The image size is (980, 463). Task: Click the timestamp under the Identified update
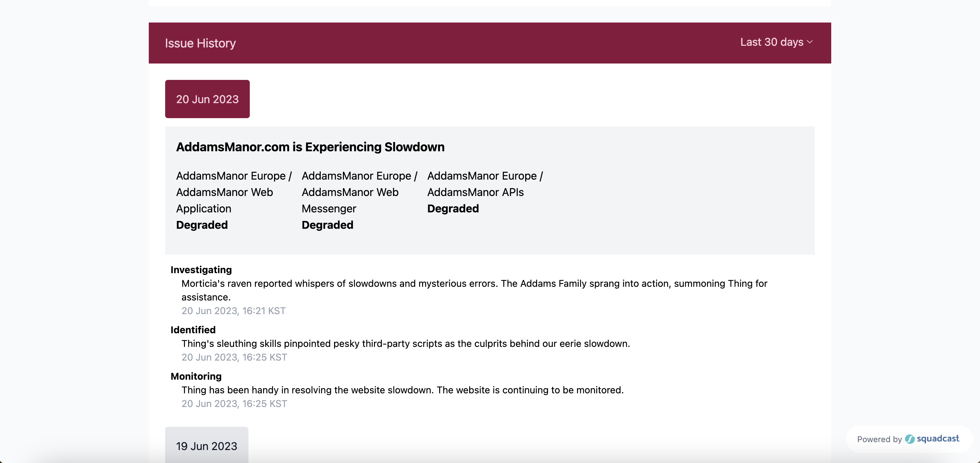[234, 357]
